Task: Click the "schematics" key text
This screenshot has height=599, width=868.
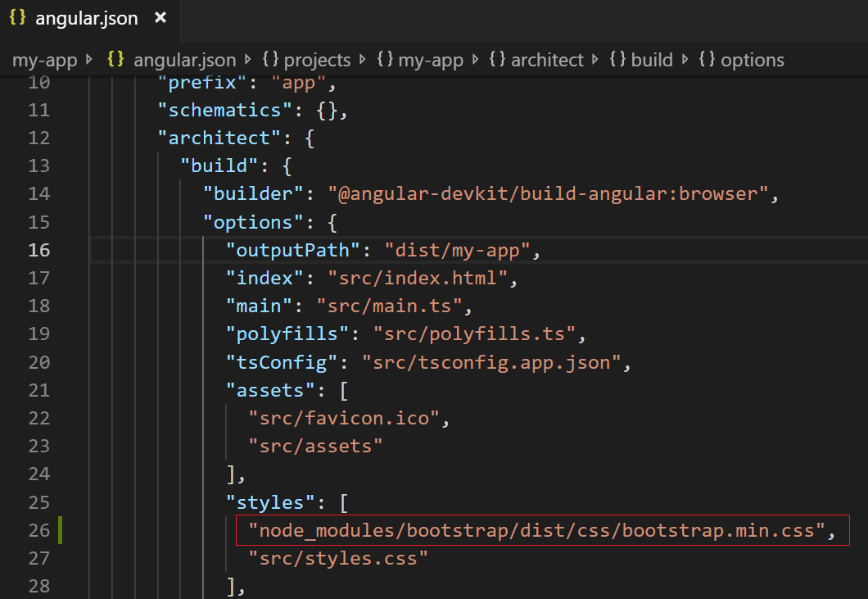Action: (x=224, y=111)
